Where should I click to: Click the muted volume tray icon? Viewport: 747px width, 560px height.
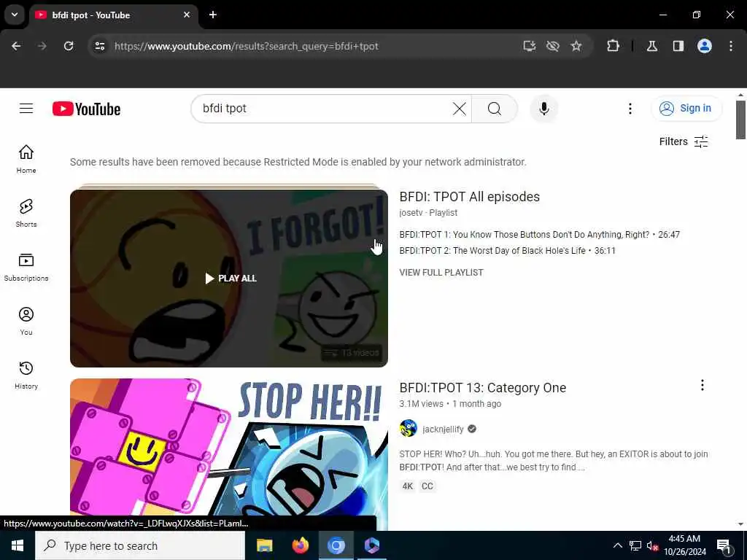653,545
